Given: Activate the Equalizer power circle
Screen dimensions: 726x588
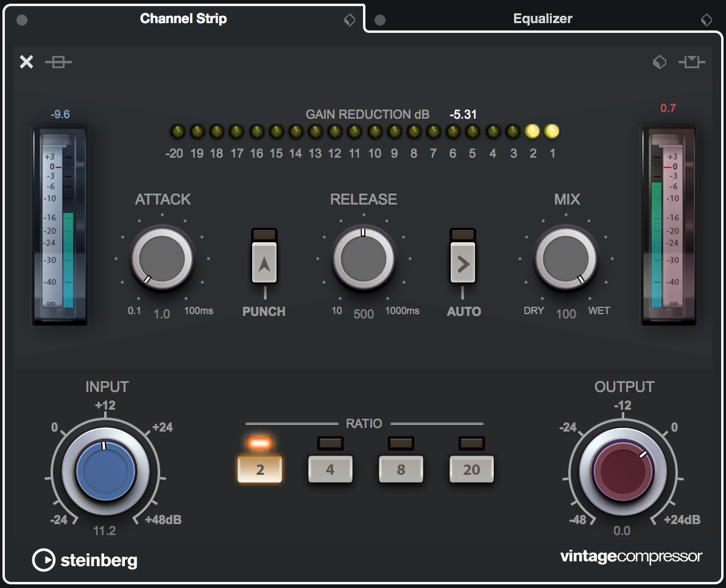Looking at the screenshot, I should [x=380, y=19].
